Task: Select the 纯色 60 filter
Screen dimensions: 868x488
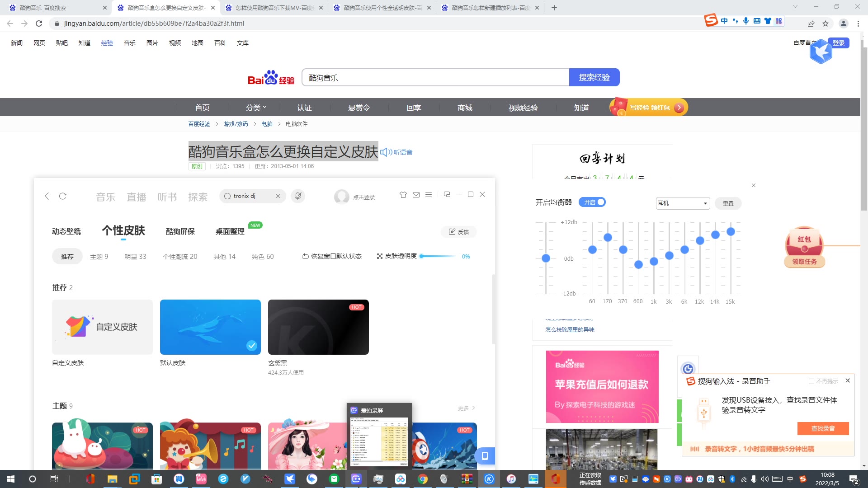Action: (263, 256)
